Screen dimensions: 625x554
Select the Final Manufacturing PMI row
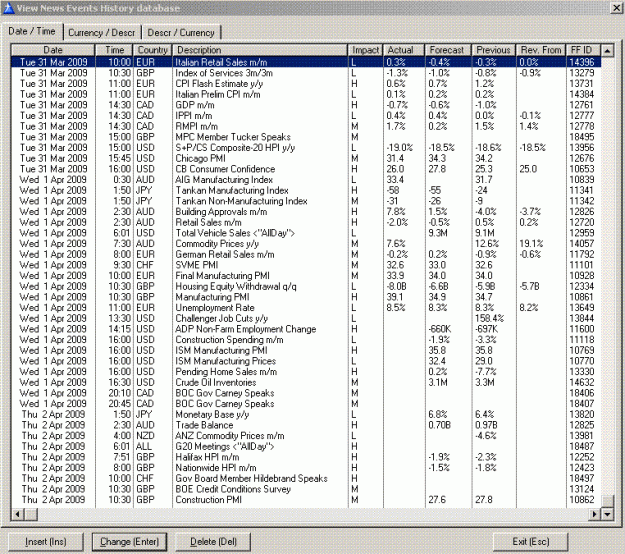(x=306, y=276)
